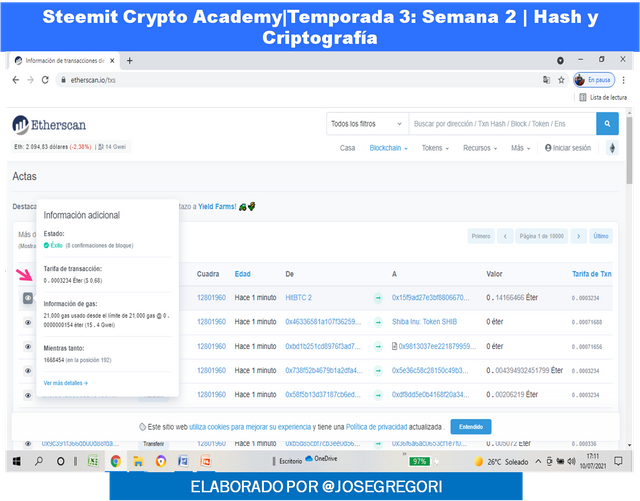Jump to Último last page button
Screen dimensions: 640x501
601,236
